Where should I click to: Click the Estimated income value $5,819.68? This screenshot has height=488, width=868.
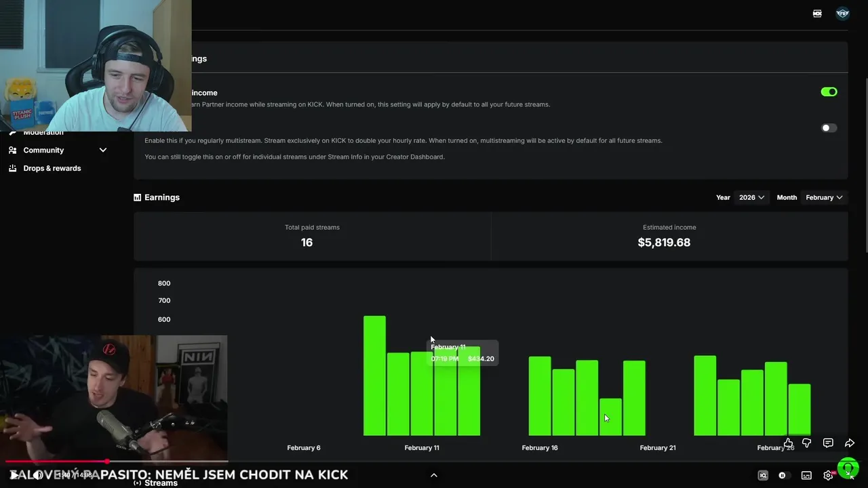[664, 242]
